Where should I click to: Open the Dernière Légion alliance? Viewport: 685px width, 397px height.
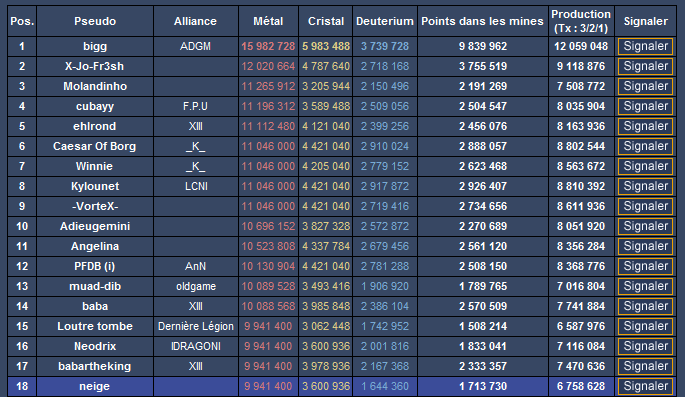point(196,326)
